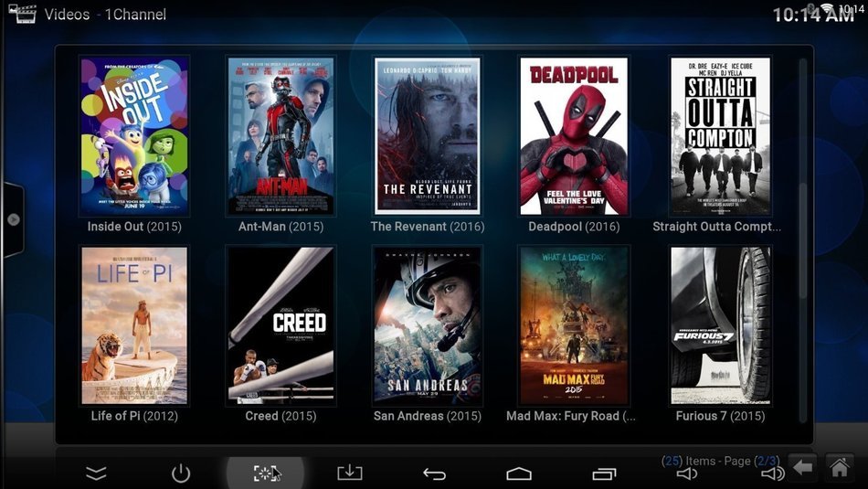Click the 'Videos - 1Channel' header text
868x489 pixels.
[x=105, y=14]
